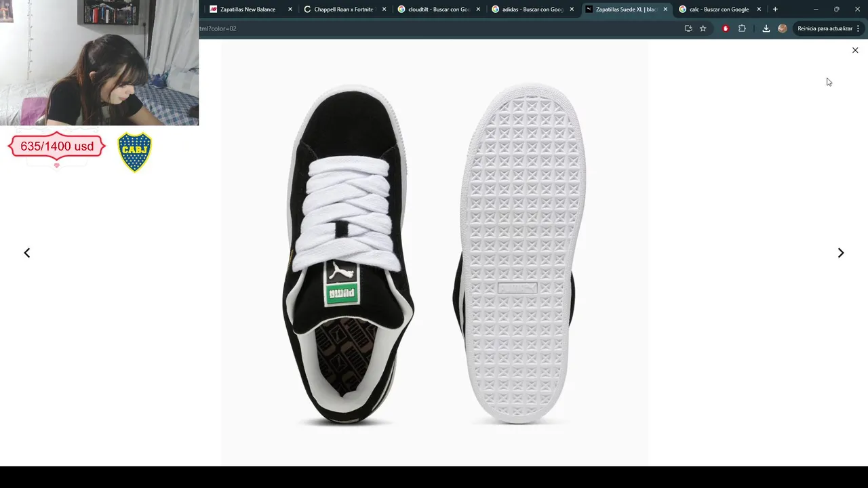The image size is (868, 488).
Task: Click the install app icon in address bar
Action: coord(688,28)
